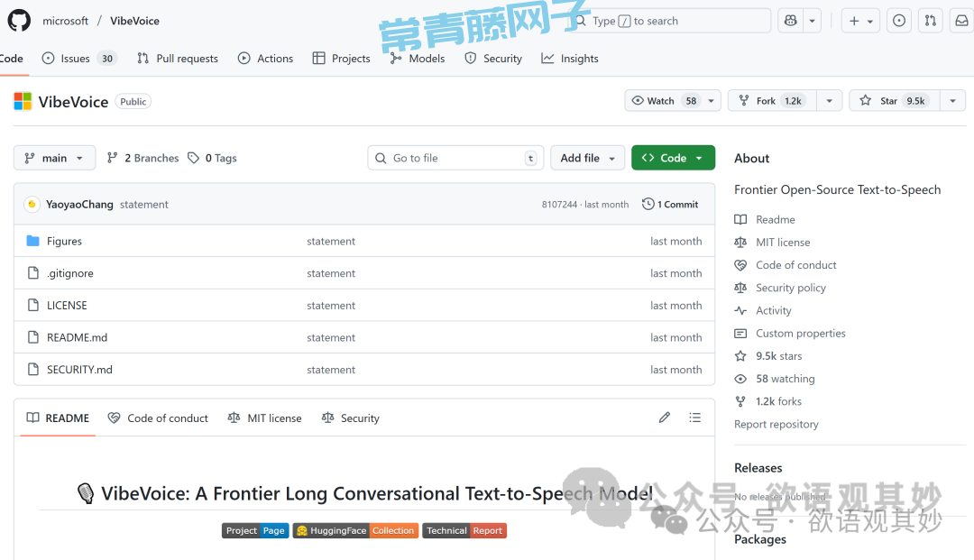Switch to the Actions tab

tap(265, 59)
